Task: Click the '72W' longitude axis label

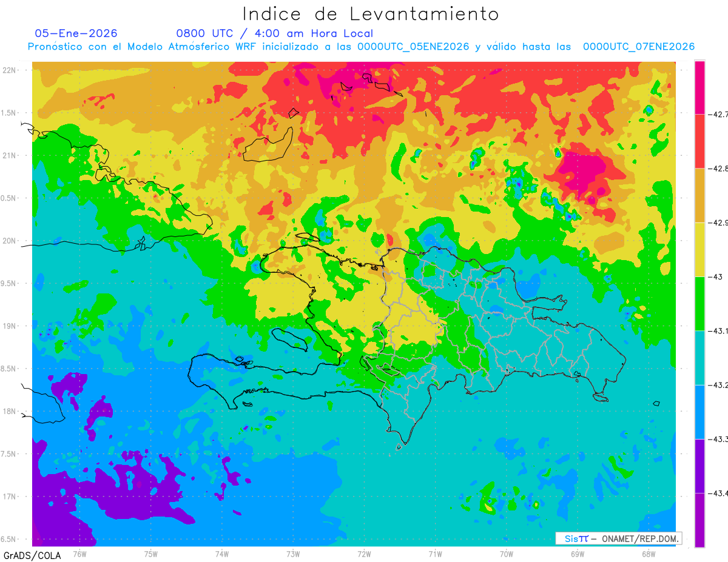Action: [x=364, y=554]
